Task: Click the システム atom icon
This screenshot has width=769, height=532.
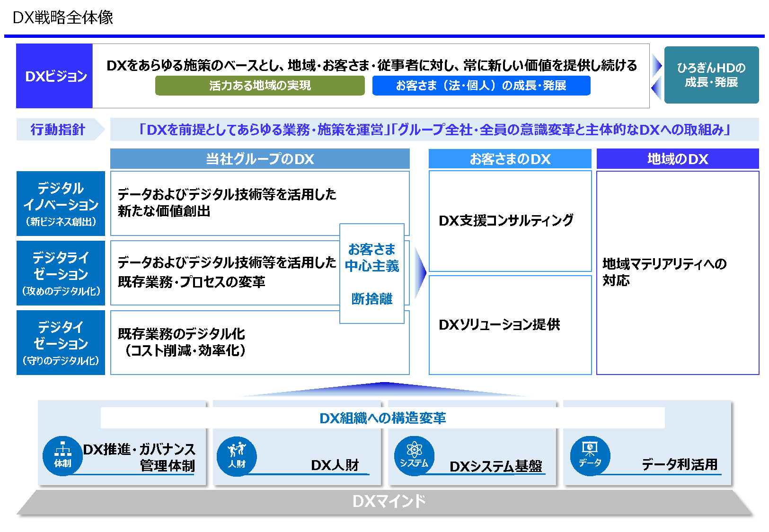Action: 414,456
